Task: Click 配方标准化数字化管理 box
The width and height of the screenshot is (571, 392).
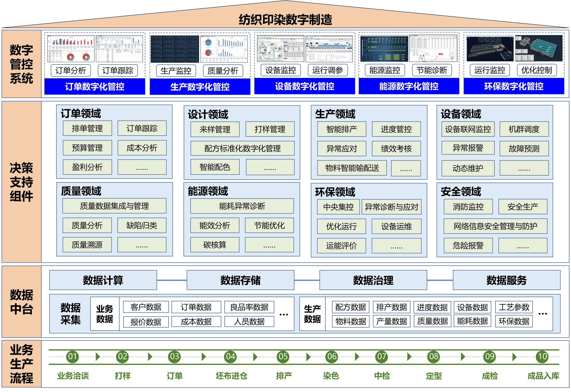Action: point(242,148)
